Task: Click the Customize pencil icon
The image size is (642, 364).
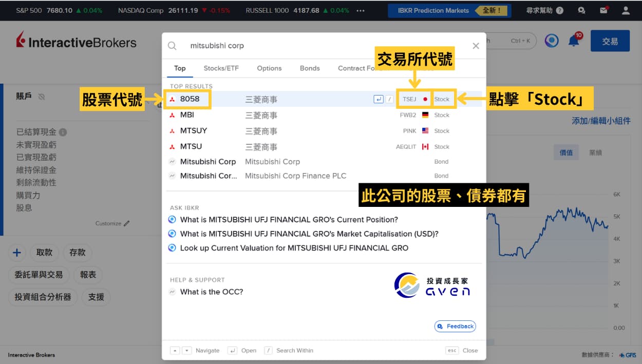Action: (x=127, y=223)
